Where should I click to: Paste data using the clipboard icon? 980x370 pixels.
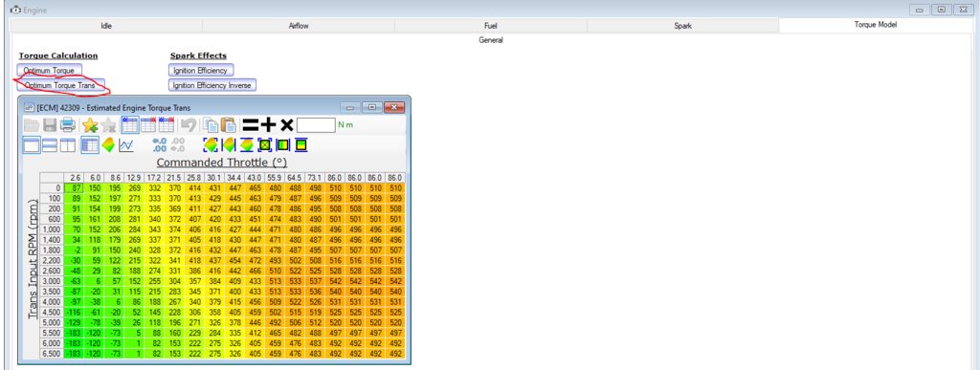click(228, 124)
